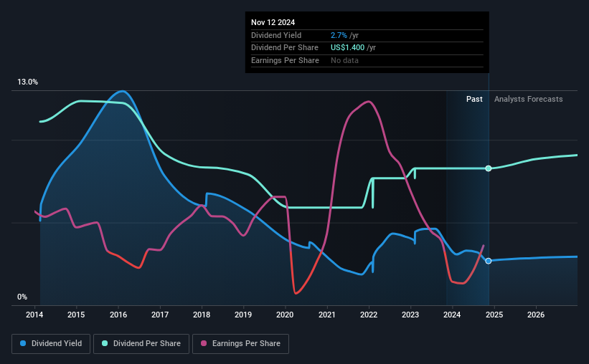
Task: Click the 2018 x-axis label
Action: pos(202,315)
